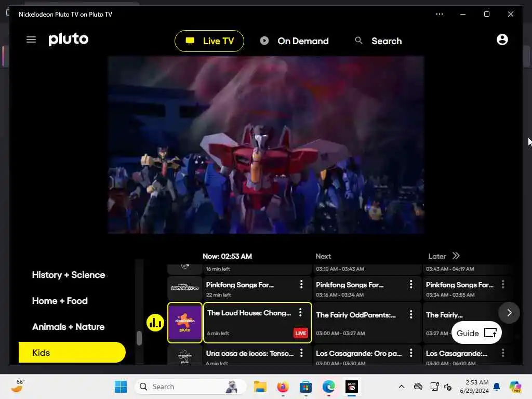Open the user account profile icon

(502, 39)
